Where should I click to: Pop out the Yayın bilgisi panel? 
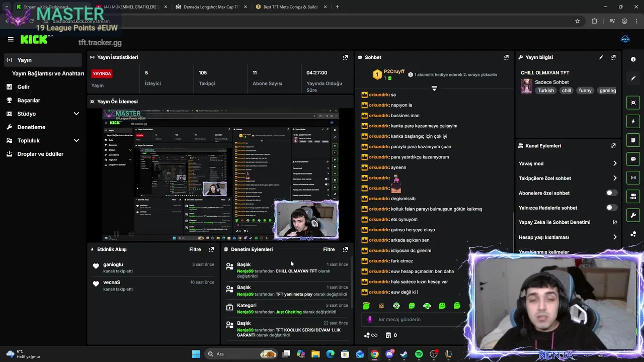[x=613, y=57]
